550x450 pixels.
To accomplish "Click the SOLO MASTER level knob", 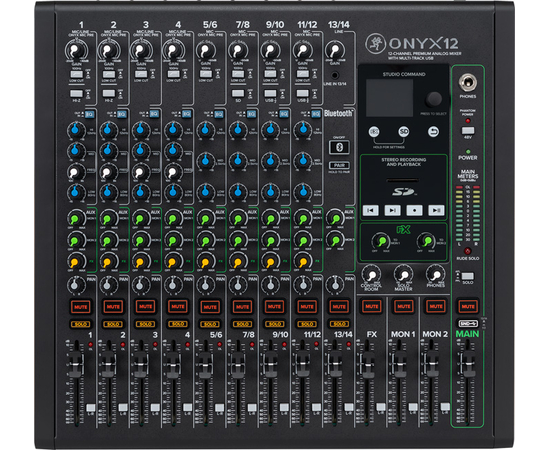I will coord(403,274).
